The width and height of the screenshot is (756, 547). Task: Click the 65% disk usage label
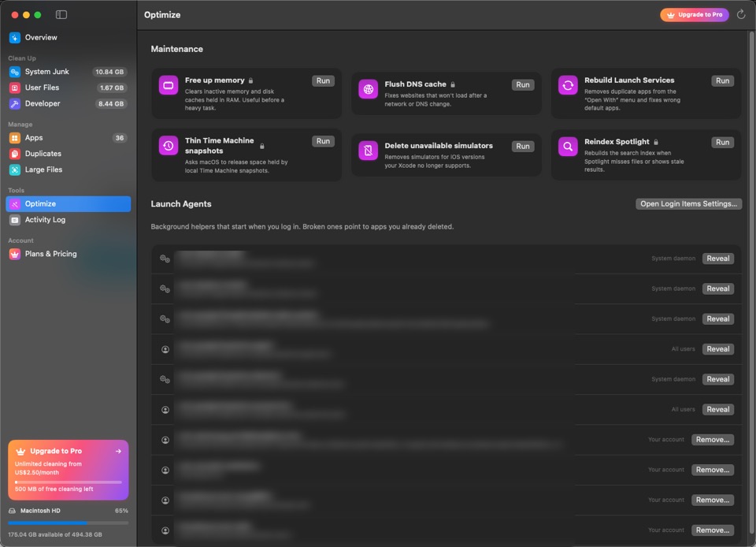(121, 510)
